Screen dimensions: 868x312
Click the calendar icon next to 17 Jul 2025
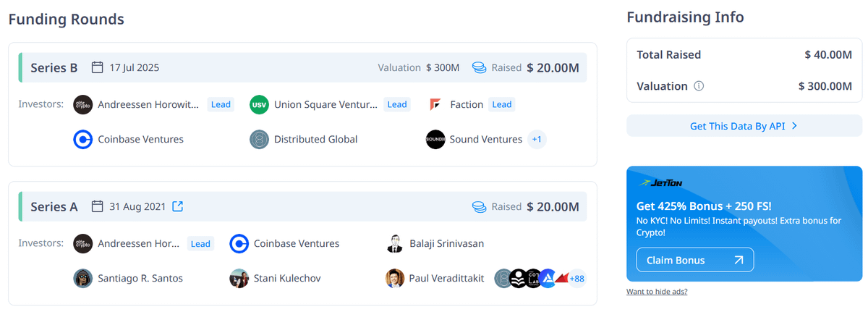(97, 67)
